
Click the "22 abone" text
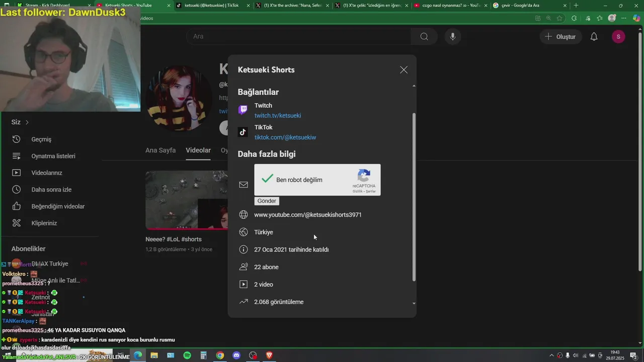266,267
